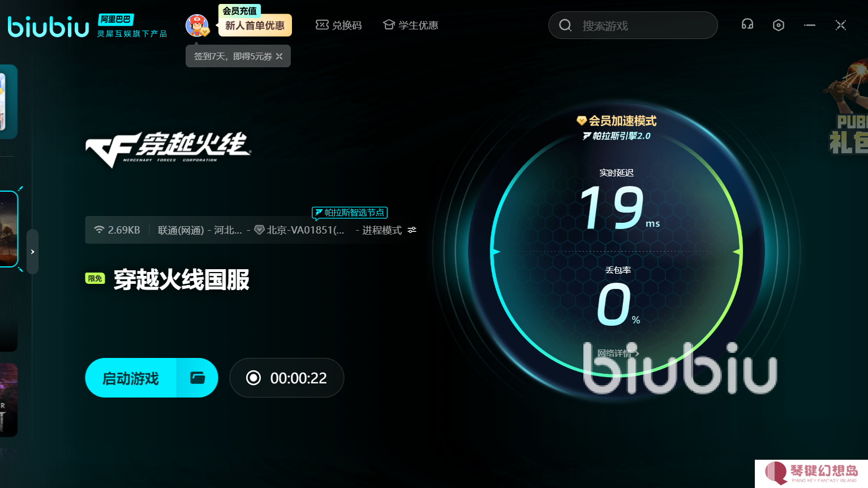Open the 兑换码 redeem code page
Viewport: 868px width, 488px height.
(x=338, y=25)
